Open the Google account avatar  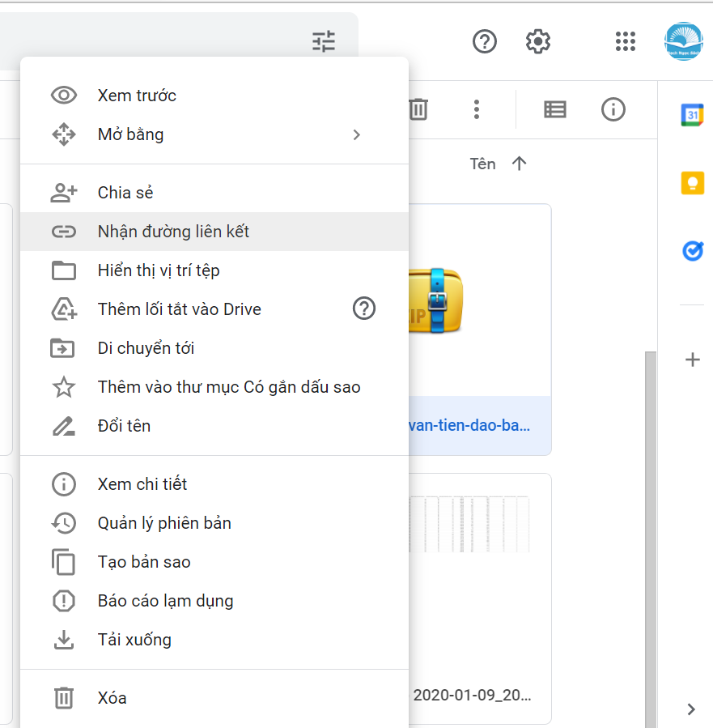(683, 41)
